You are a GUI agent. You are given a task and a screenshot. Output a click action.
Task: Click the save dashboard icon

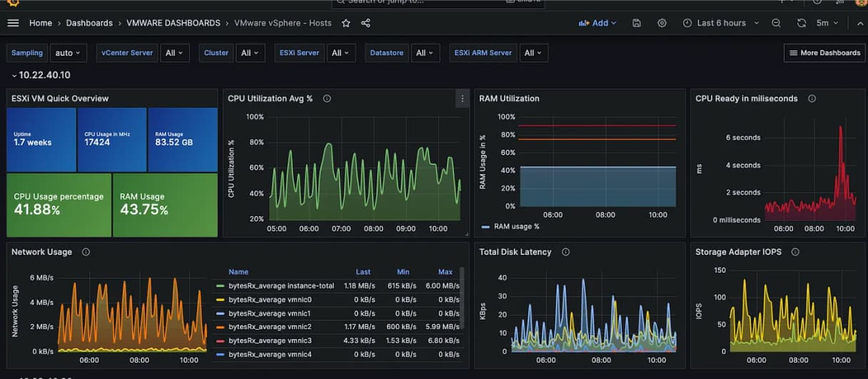(637, 23)
